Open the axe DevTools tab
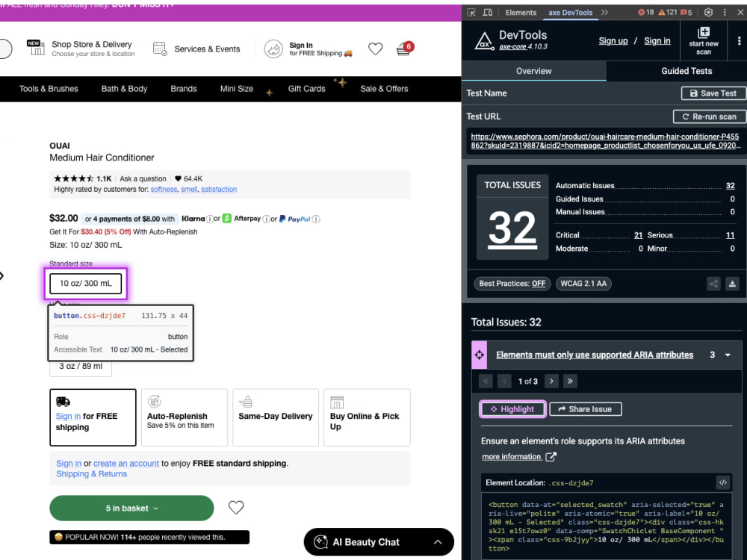Image resolution: width=747 pixels, height=560 pixels. tap(570, 13)
